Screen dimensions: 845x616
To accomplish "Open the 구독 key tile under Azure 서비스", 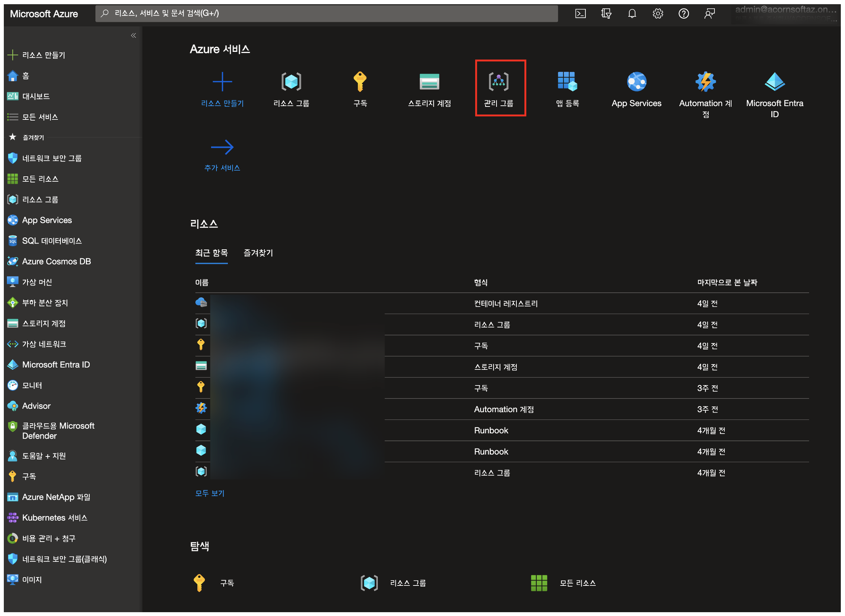I will click(360, 89).
